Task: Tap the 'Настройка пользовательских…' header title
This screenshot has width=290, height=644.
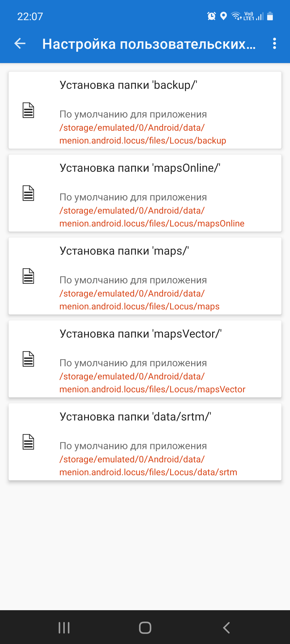Action: pyautogui.click(x=149, y=44)
